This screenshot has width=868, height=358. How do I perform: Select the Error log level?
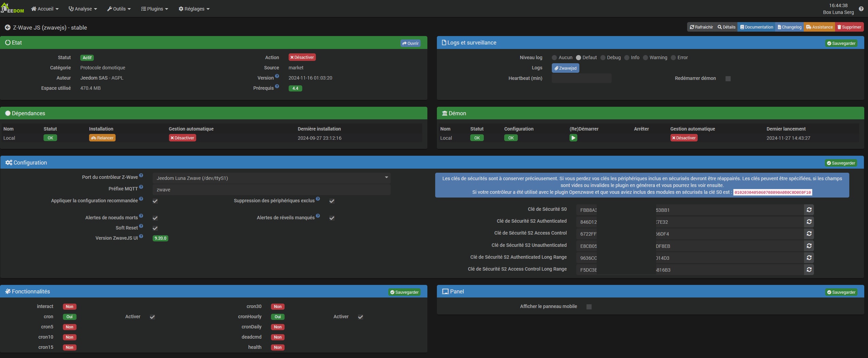(674, 58)
